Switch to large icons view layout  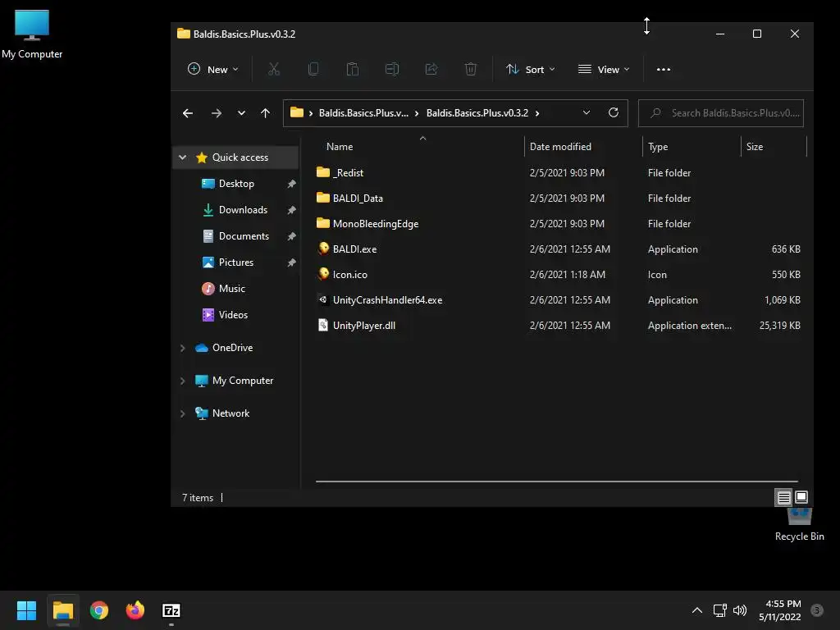(x=801, y=497)
